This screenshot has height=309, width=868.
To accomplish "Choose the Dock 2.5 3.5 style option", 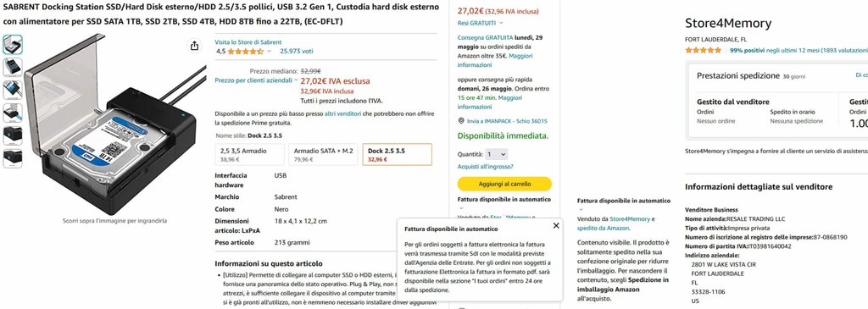I will (397, 154).
